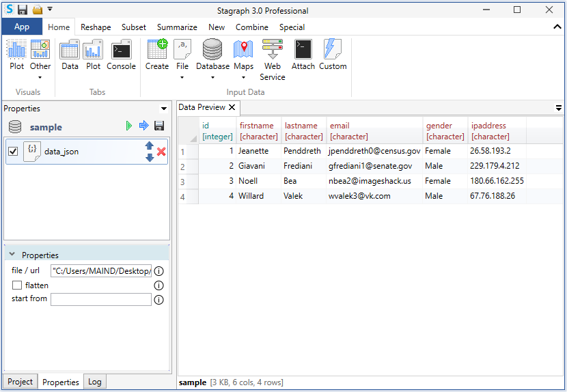Click the firstname column header
567x392 pixels.
point(258,131)
